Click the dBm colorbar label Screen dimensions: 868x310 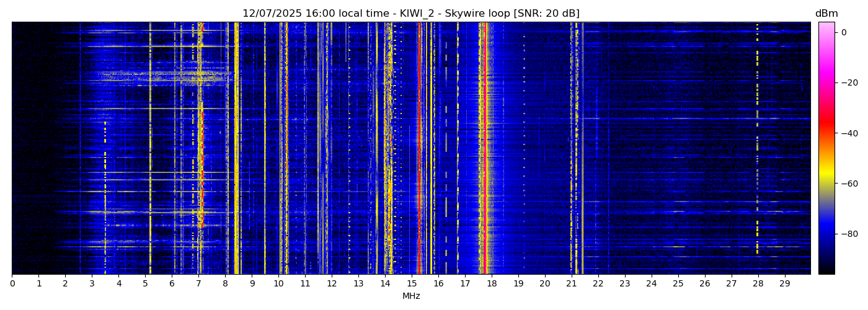[x=826, y=14]
